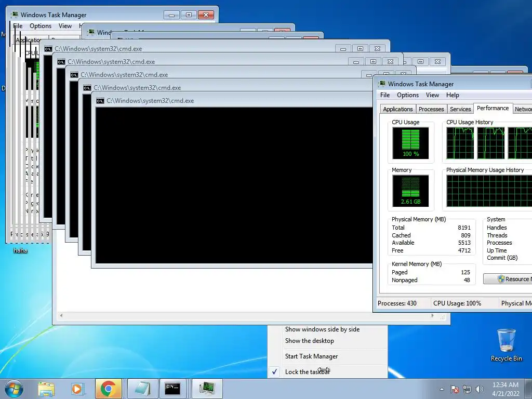Choose Start Task Manager menu entry
532x399 pixels.
tap(312, 356)
